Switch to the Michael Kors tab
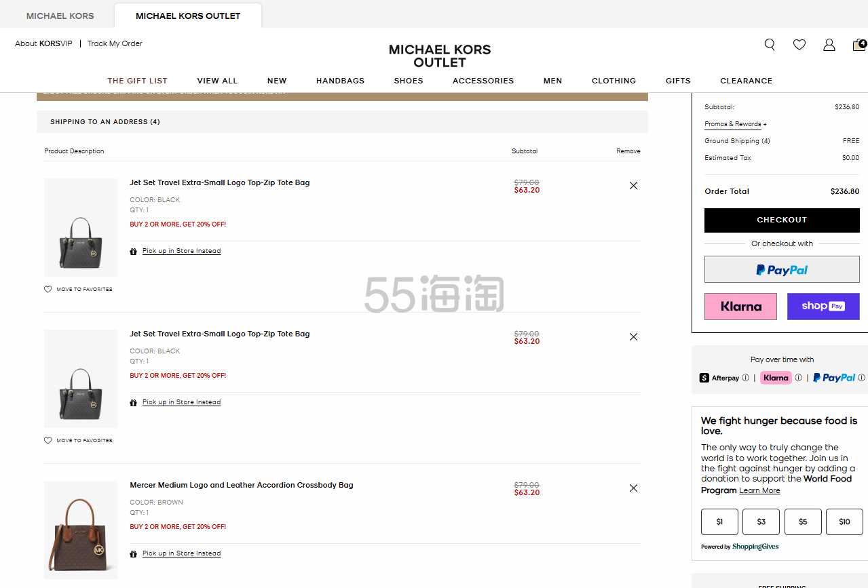This screenshot has height=588, width=868. [60, 16]
